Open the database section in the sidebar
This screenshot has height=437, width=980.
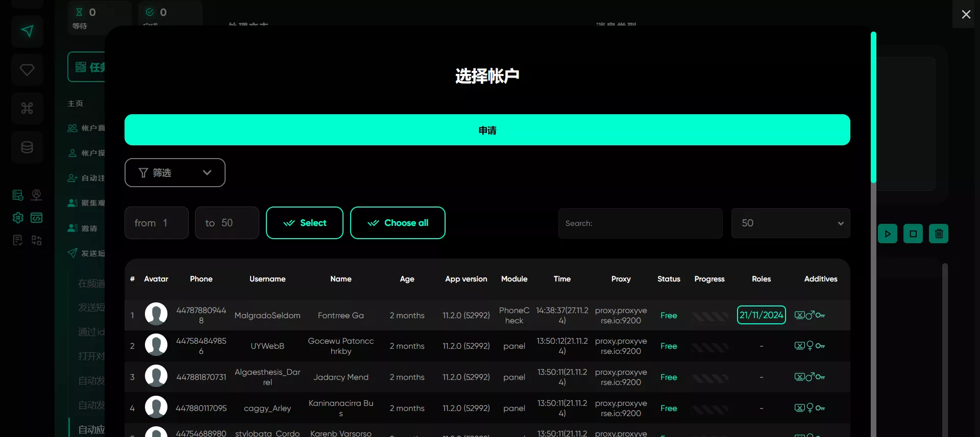click(x=27, y=147)
